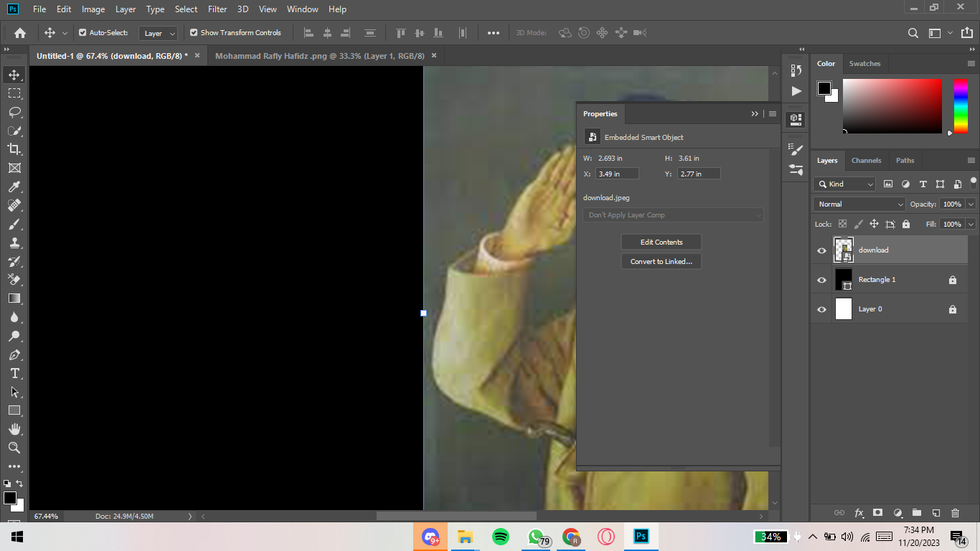The height and width of the screenshot is (551, 980).
Task: Delete layer using the trash icon
Action: click(955, 513)
